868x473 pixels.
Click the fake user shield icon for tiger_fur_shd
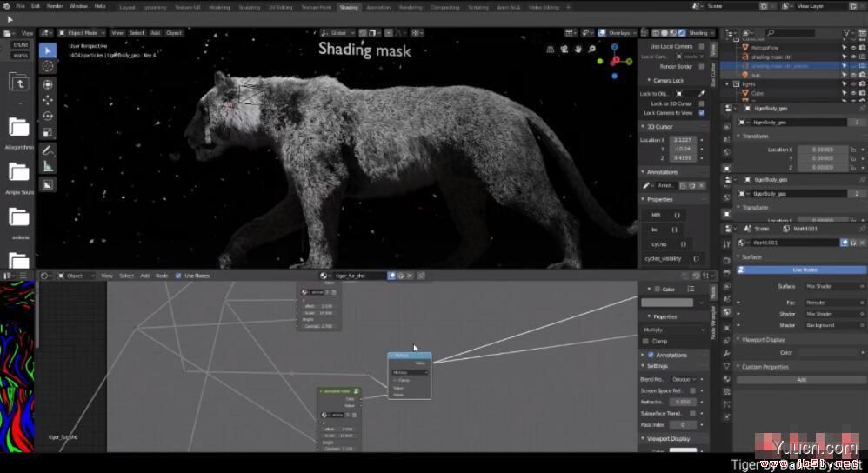(391, 276)
